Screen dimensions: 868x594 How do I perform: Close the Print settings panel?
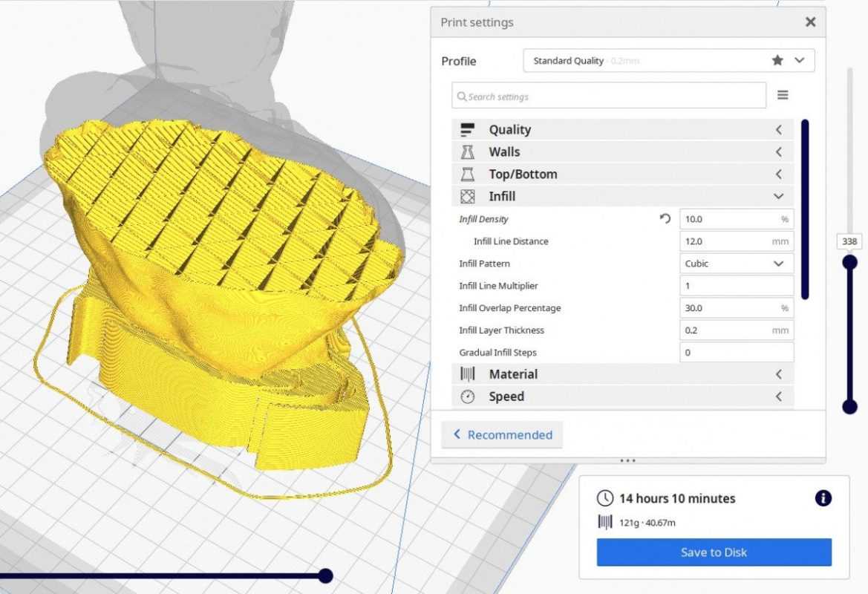pos(810,22)
